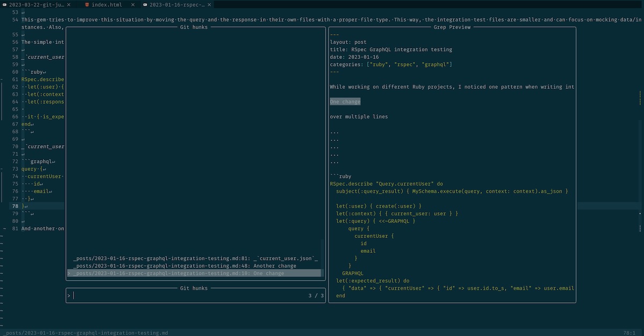644x336 pixels.
Task: Close the index.html tab with its X icon
Action: click(x=133, y=4)
